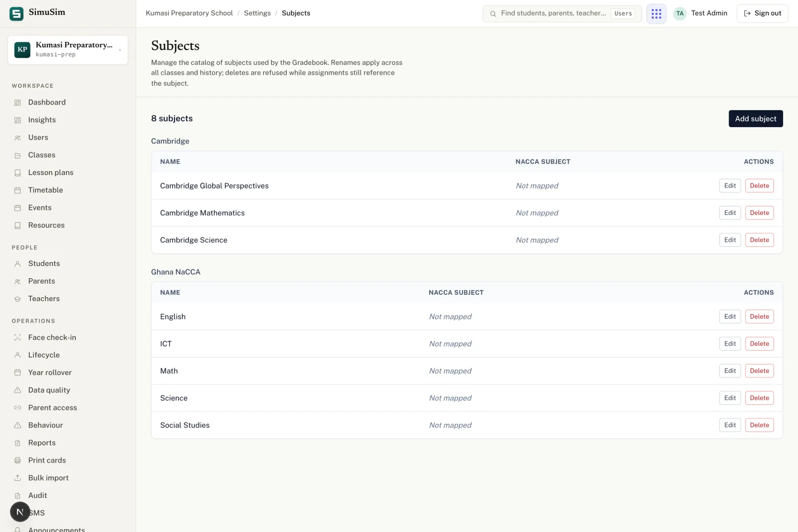Viewport: 798px width, 532px height.
Task: Click the magnifier icon in search bar
Action: 493,14
